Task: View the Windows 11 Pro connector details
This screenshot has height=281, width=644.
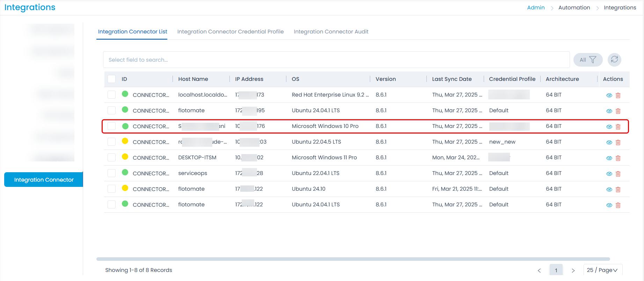Action: (609, 158)
